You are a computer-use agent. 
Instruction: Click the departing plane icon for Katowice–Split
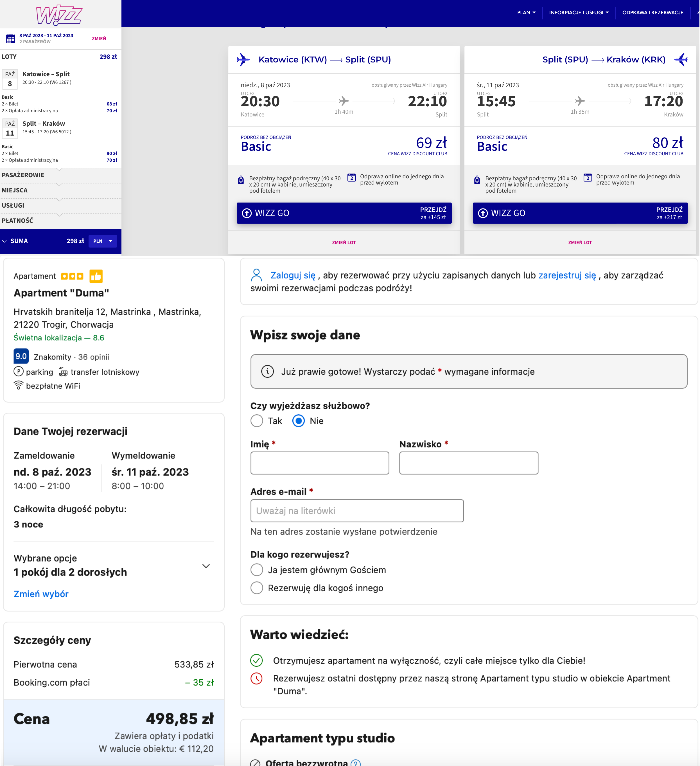pos(243,60)
